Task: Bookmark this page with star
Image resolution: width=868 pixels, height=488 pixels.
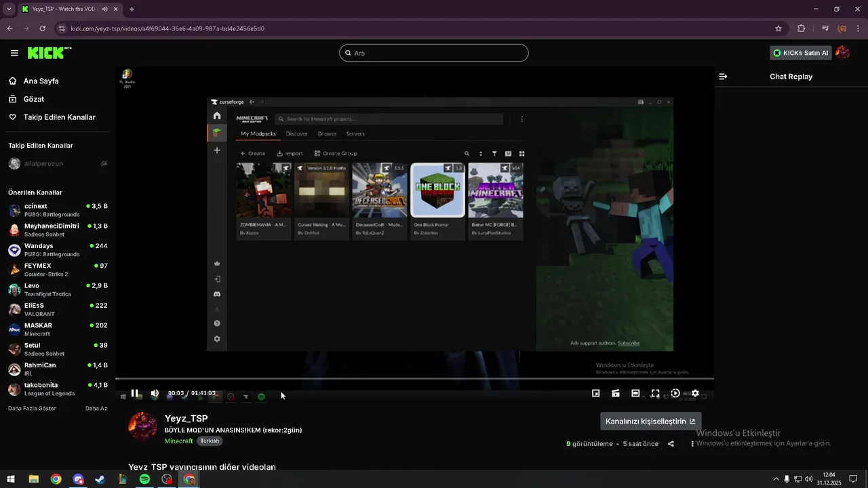Action: [x=778, y=28]
